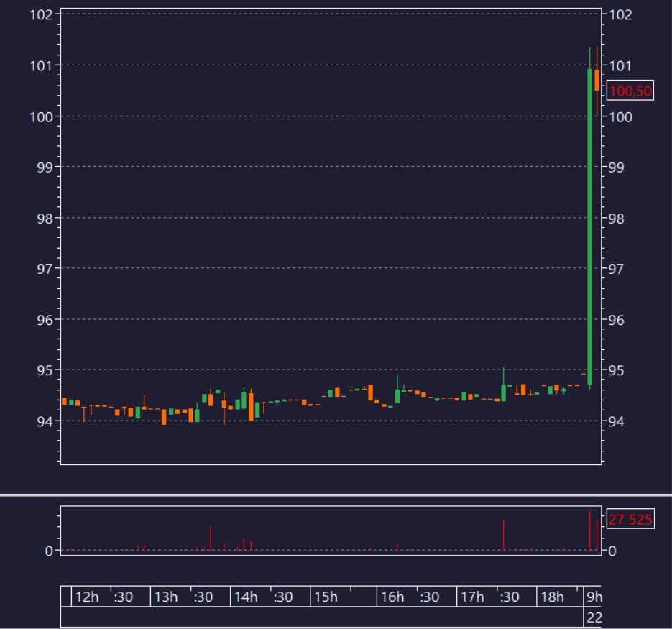
Task: Click the green candle with long wick near 17:30
Action: (504, 385)
